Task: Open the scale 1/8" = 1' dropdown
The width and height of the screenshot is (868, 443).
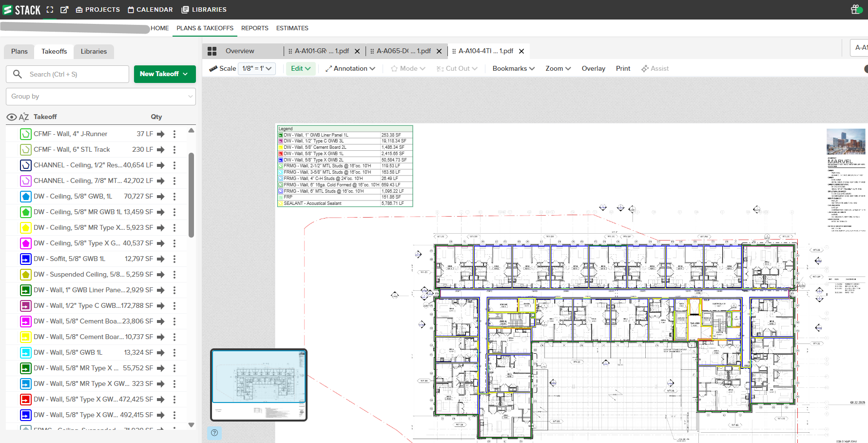Action: 257,69
